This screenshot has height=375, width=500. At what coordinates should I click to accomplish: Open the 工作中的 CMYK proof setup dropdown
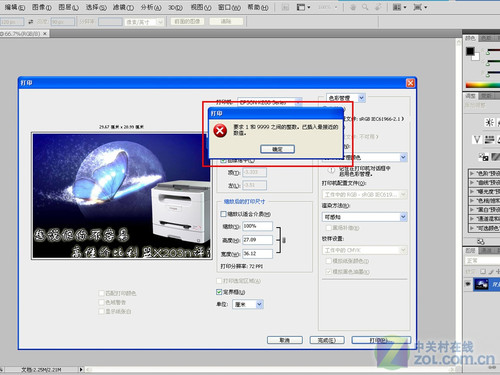[365, 250]
